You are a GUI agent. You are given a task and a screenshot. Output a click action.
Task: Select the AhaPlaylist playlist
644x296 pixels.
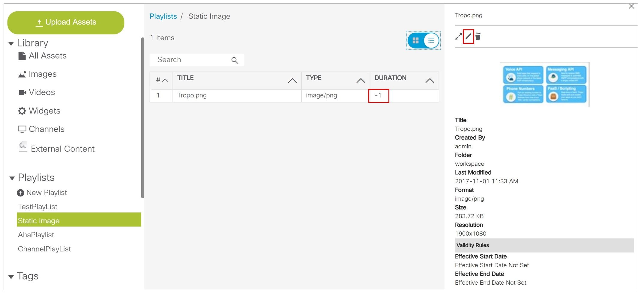[36, 235]
